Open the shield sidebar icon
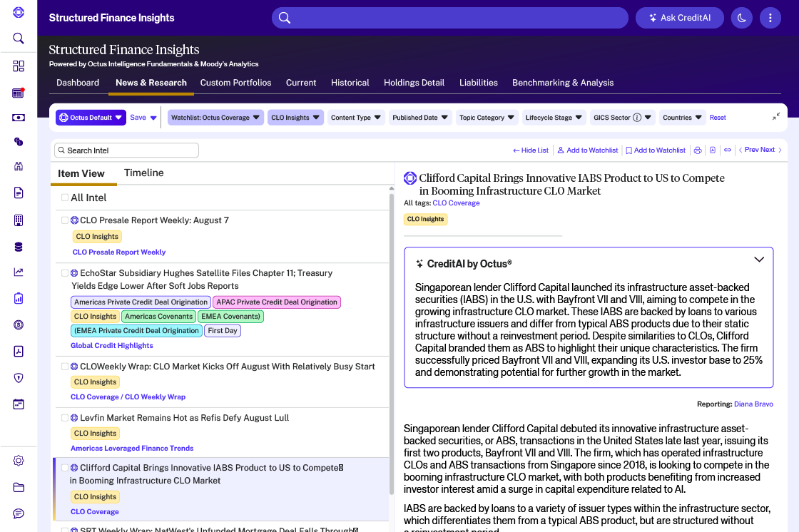Image resolution: width=799 pixels, height=532 pixels. pos(19,378)
